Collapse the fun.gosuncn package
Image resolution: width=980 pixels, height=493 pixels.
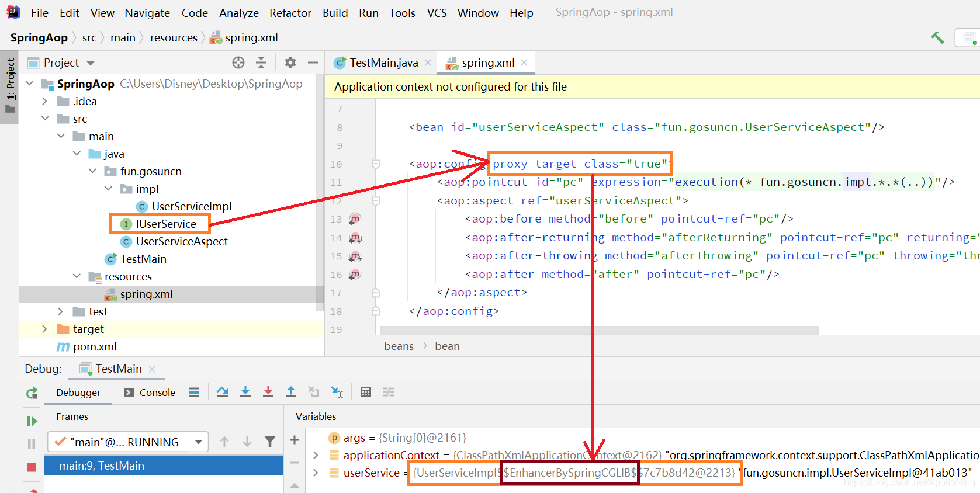pyautogui.click(x=92, y=171)
